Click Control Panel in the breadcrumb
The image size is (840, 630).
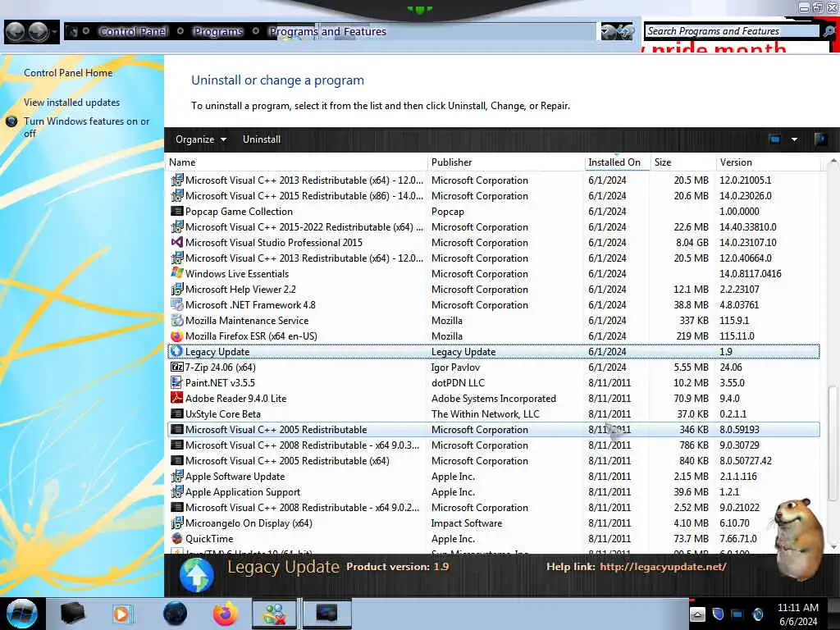pyautogui.click(x=133, y=32)
